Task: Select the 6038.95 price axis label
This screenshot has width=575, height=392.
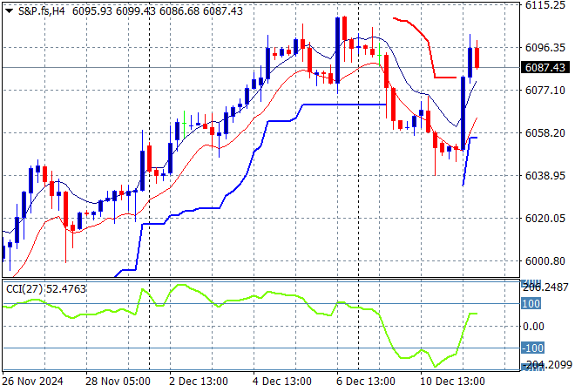Action: [x=545, y=176]
